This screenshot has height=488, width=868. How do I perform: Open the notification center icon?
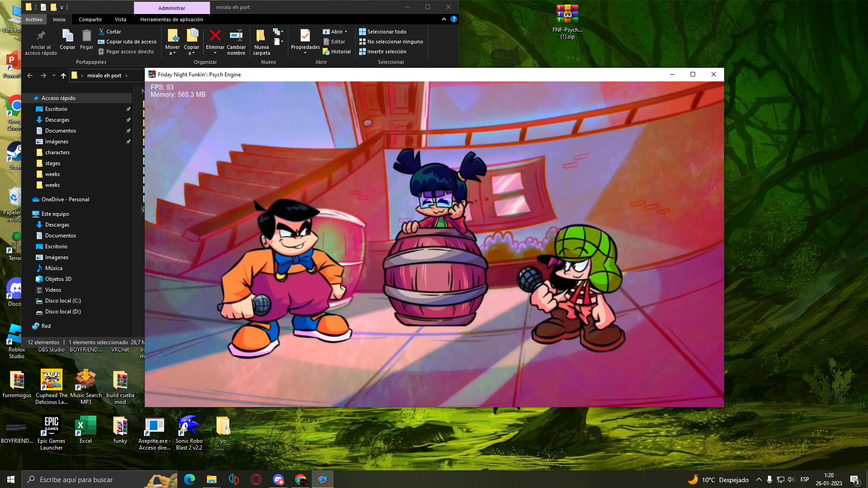point(854,479)
